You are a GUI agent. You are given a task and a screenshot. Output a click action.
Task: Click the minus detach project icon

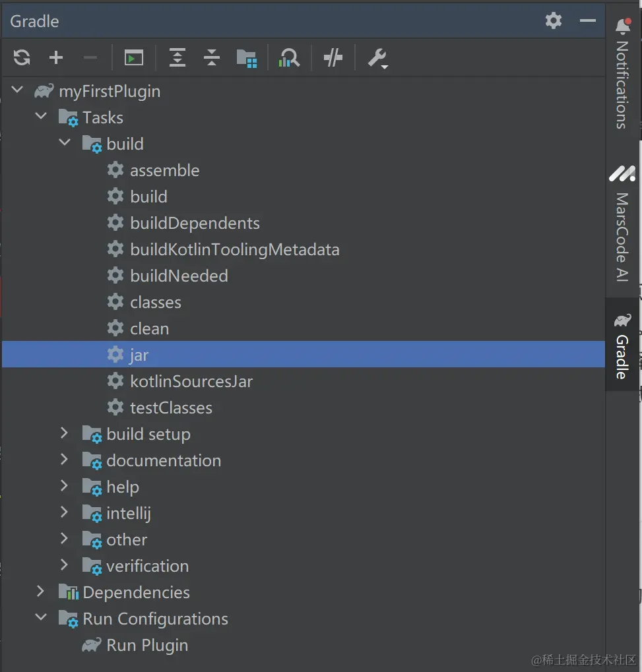tap(90, 57)
